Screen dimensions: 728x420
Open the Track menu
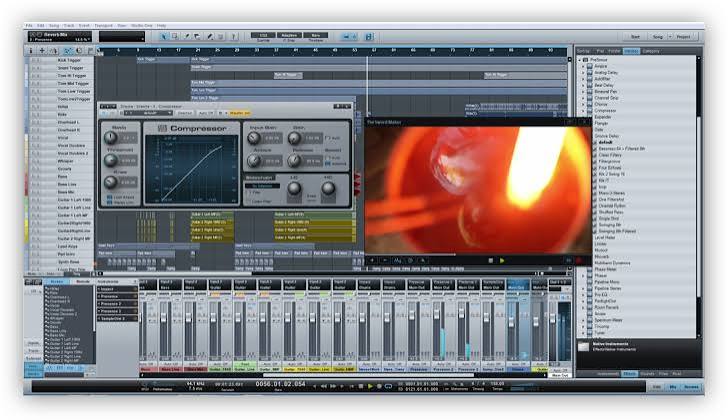point(69,26)
